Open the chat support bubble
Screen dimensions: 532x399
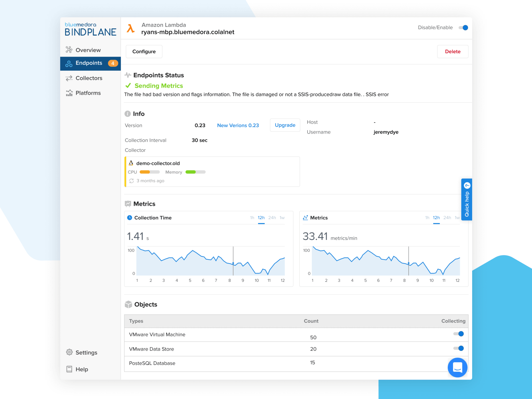pos(457,367)
